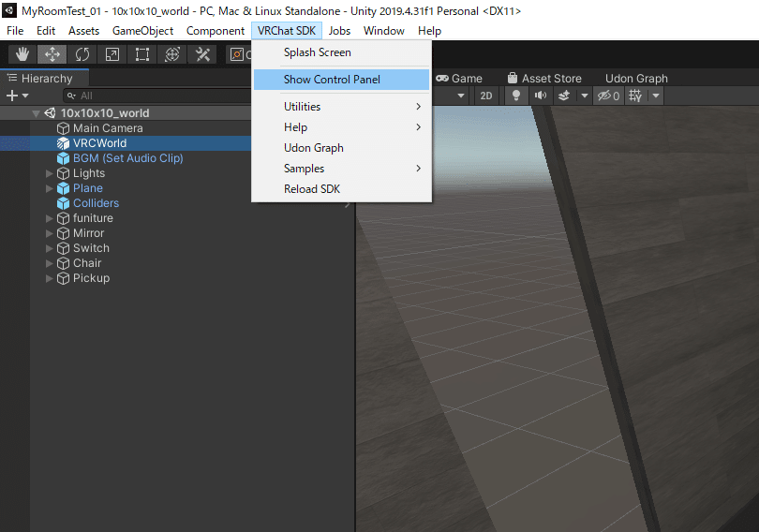Open the Assets menu

(x=83, y=31)
